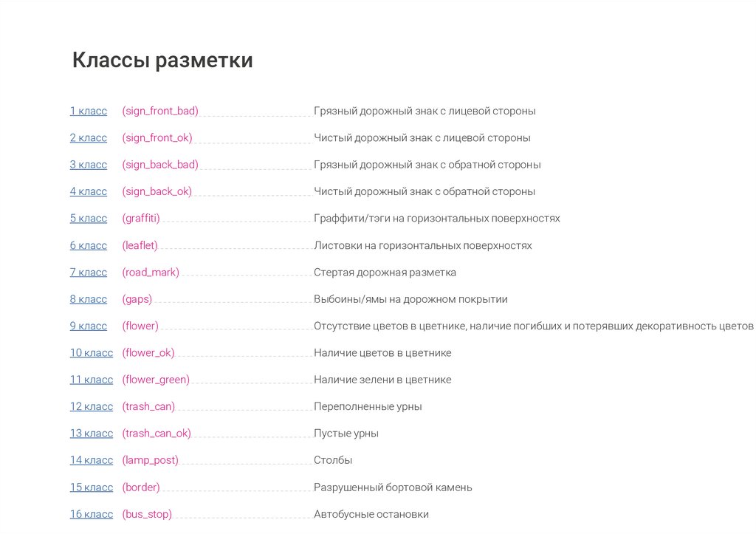
Task: Open the "1 класс" link
Action: tap(89, 111)
